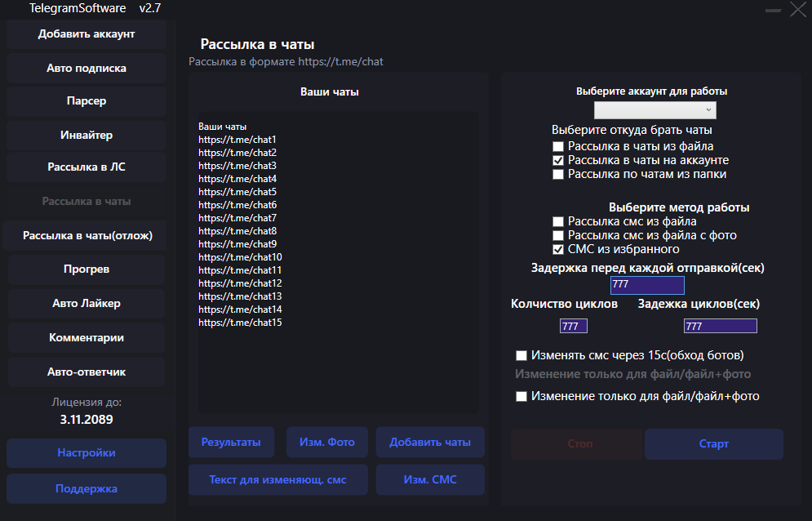Select https://t.me/chat4 line
This screenshot has width=812, height=521.
[x=237, y=179]
